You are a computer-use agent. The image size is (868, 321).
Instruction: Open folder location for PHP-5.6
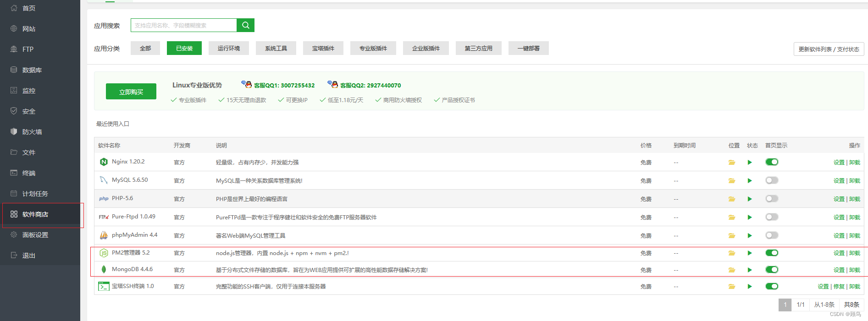click(x=732, y=199)
